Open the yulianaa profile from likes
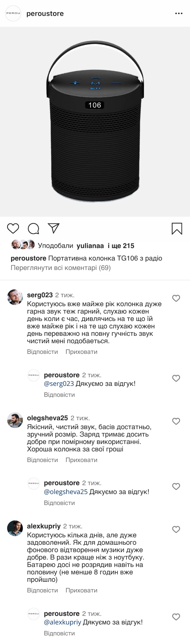This screenshot has height=644, width=190. pyautogui.click(x=90, y=246)
